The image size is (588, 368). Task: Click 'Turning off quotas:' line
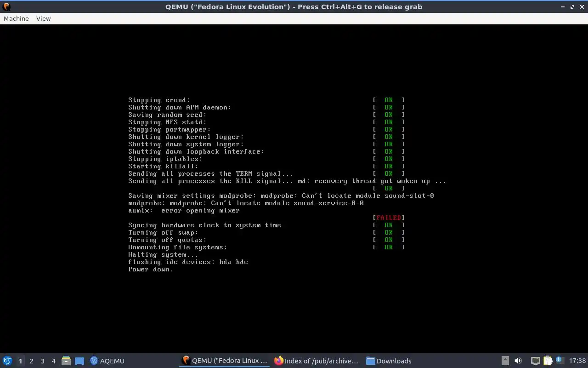coord(167,240)
